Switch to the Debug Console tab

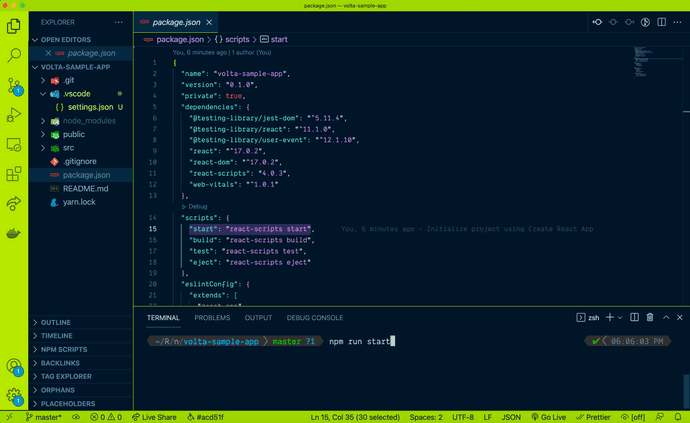(315, 317)
